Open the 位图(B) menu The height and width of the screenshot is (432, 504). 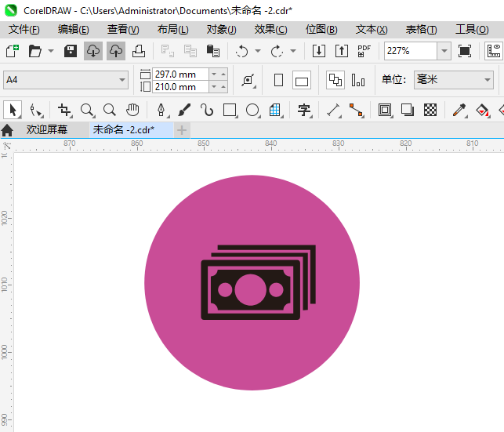tap(321, 30)
